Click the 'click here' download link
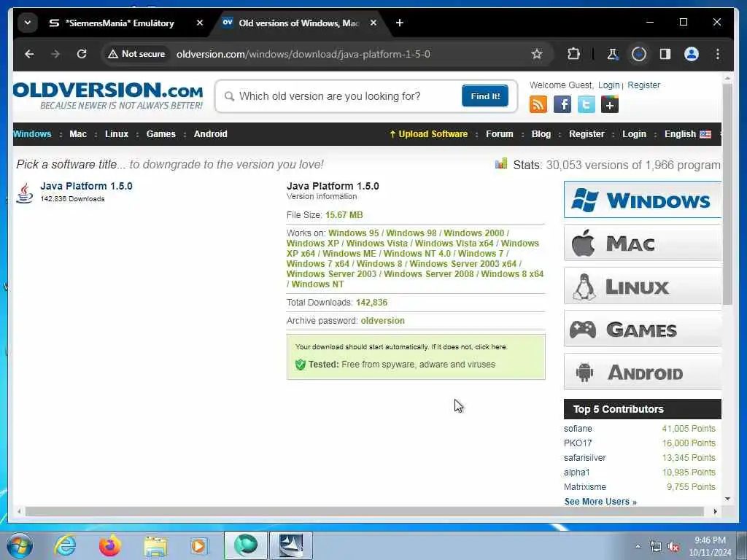 point(491,346)
